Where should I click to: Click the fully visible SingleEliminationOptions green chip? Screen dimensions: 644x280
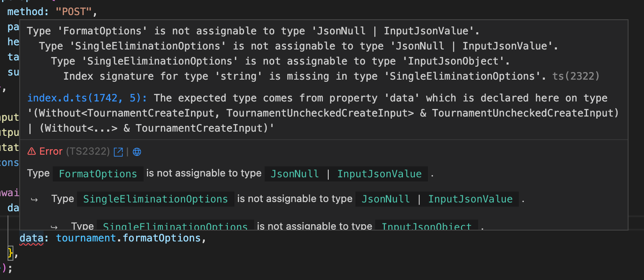[156, 199]
